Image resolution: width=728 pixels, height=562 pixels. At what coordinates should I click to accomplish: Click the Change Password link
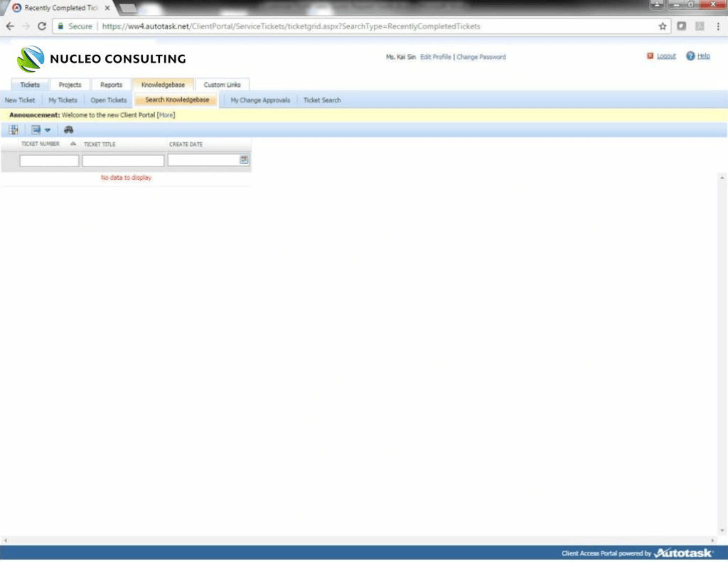[481, 57]
